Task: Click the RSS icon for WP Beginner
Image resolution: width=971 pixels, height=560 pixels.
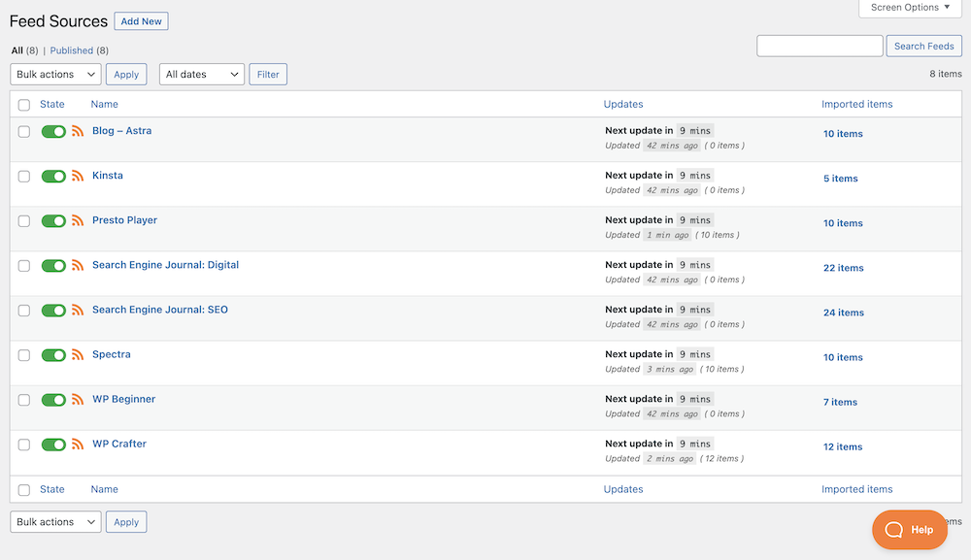Action: [78, 400]
